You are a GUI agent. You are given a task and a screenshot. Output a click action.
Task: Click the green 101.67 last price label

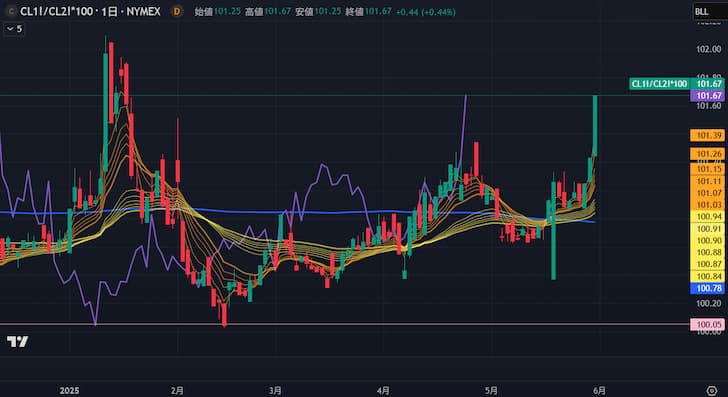[x=708, y=84]
